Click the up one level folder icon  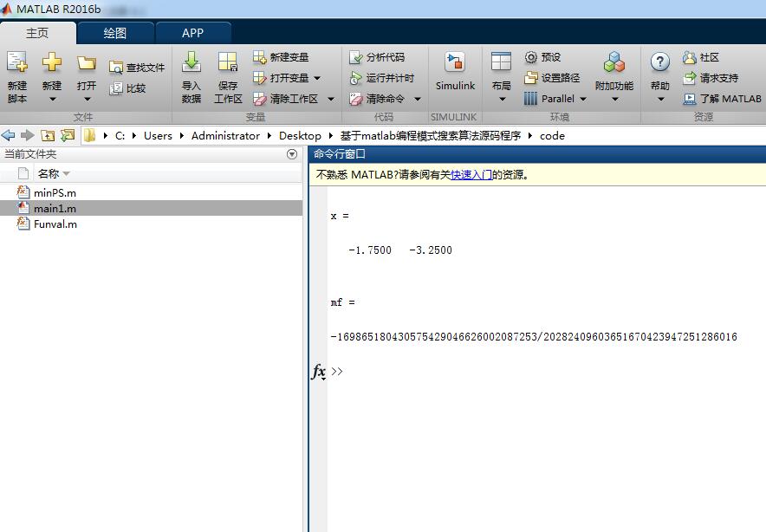pyautogui.click(x=48, y=135)
